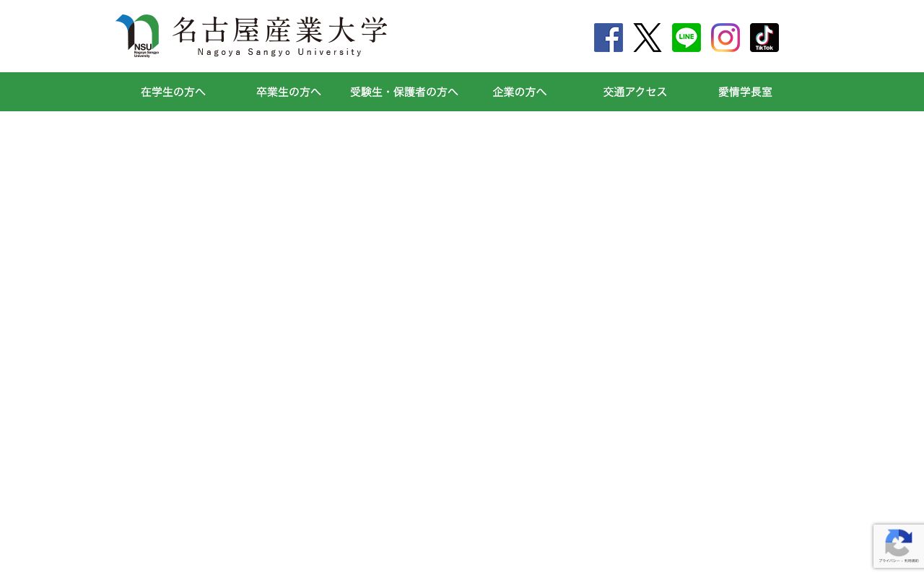The width and height of the screenshot is (924, 578).
Task: Click the X (Twitter) social icon
Action: pyautogui.click(x=647, y=38)
